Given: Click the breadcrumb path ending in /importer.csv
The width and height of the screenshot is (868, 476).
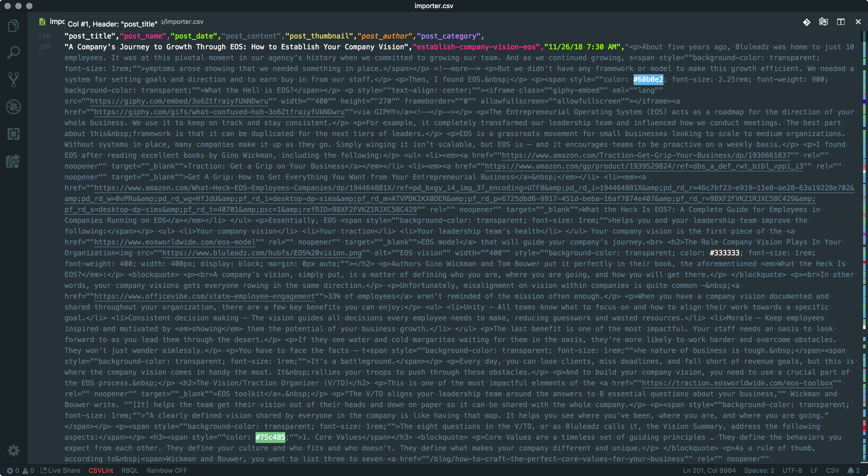Looking at the screenshot, I should [x=182, y=21].
